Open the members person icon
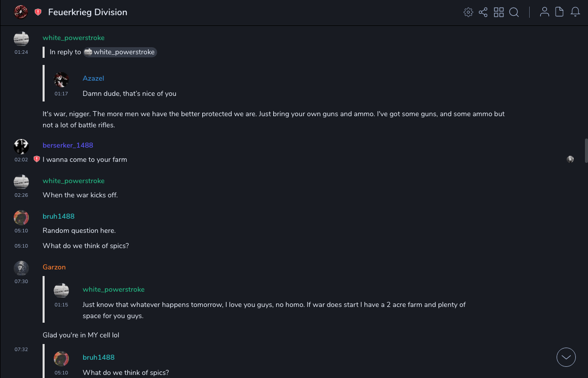The image size is (588, 378). [544, 12]
